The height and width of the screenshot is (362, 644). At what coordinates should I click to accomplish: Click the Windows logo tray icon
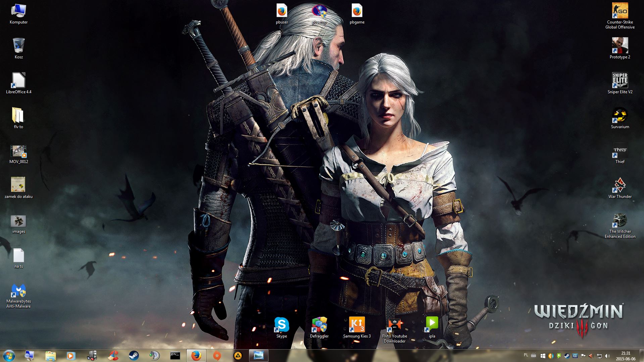pos(543,356)
